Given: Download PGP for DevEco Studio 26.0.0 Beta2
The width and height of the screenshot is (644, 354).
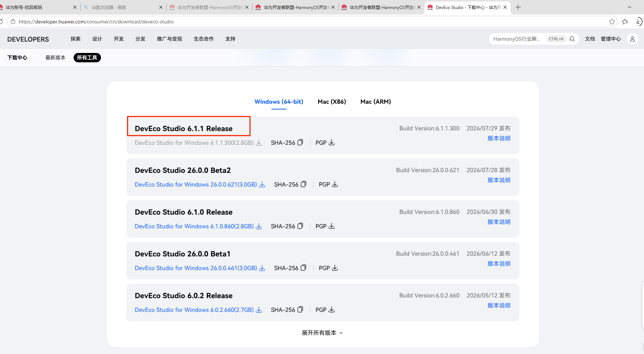Looking at the screenshot, I should [335, 184].
